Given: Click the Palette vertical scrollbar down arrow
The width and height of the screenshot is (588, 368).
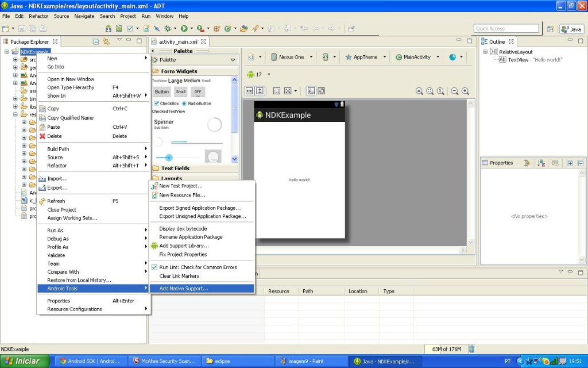Looking at the screenshot, I should coord(234,159).
